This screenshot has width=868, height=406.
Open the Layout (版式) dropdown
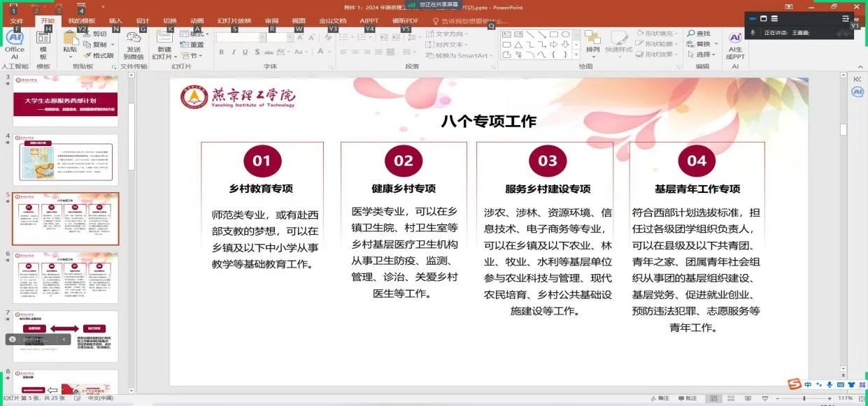pyautogui.click(x=198, y=34)
